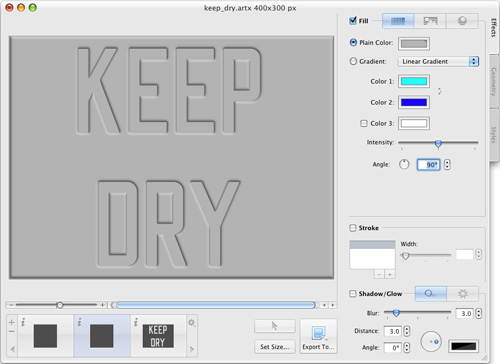The width and height of the screenshot is (500, 364).
Task: Click the Blur slider
Action: 417,313
